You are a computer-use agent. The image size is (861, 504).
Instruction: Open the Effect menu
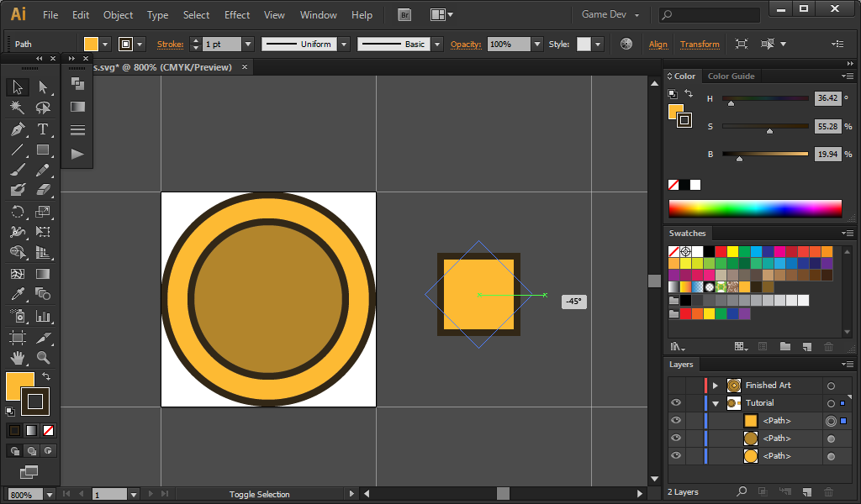[237, 15]
